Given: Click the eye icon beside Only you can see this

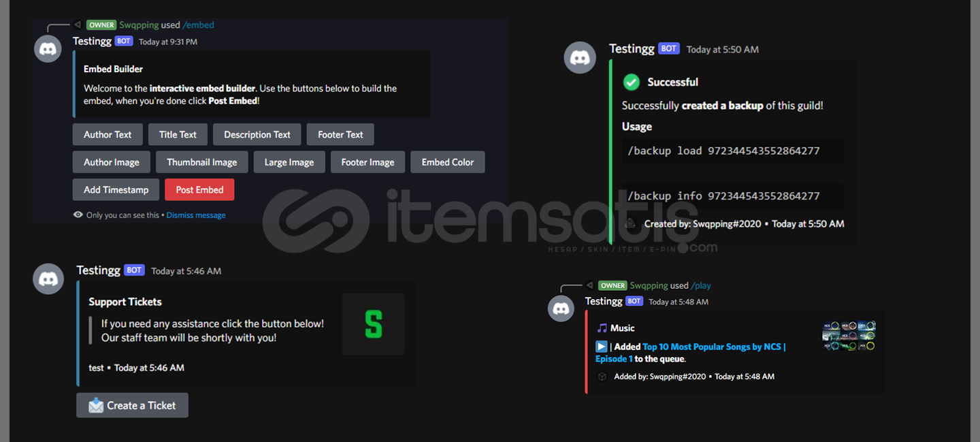Looking at the screenshot, I should (x=78, y=215).
